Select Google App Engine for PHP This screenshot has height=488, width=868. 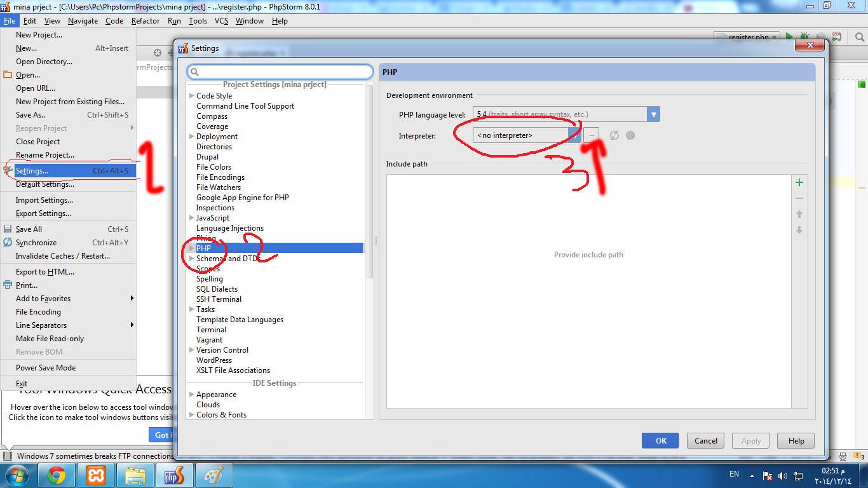[x=243, y=198]
